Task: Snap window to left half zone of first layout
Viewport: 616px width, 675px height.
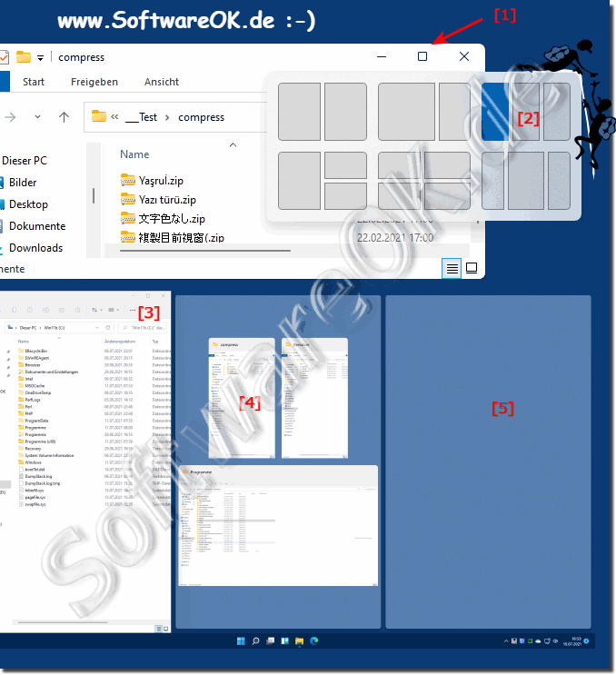Action: pos(299,112)
